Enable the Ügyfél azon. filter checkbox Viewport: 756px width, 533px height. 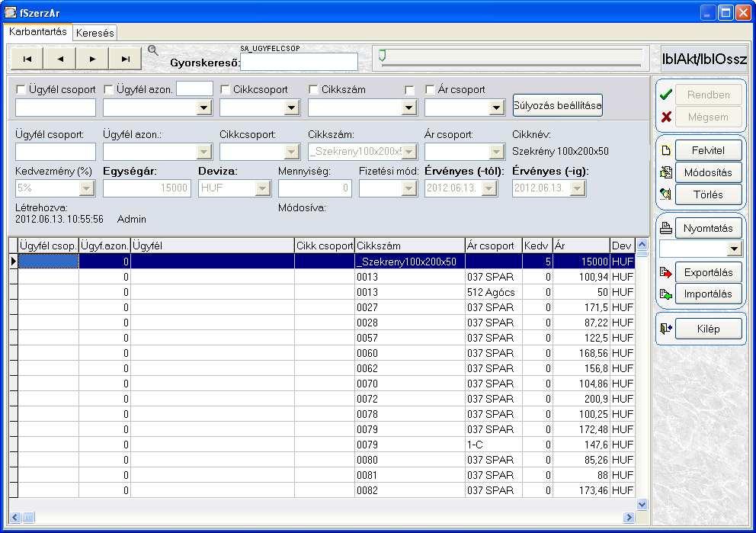pyautogui.click(x=108, y=89)
